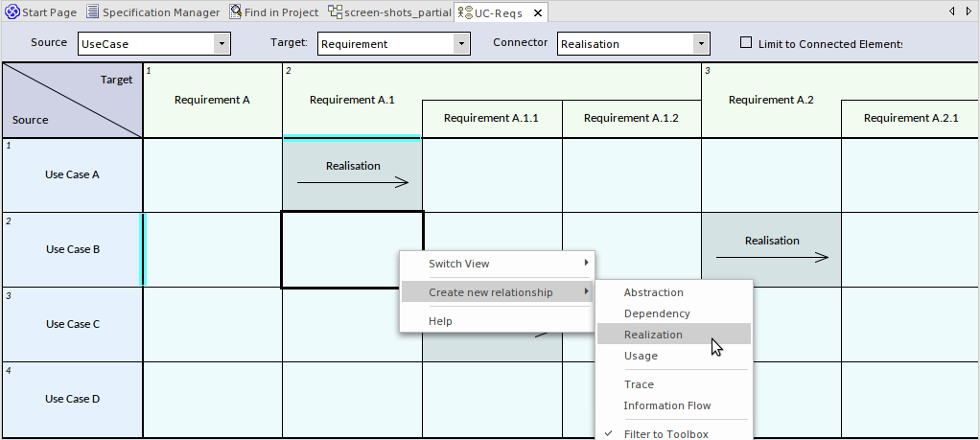
Task: Choose Dependency in the relationship submenu
Action: (x=657, y=313)
